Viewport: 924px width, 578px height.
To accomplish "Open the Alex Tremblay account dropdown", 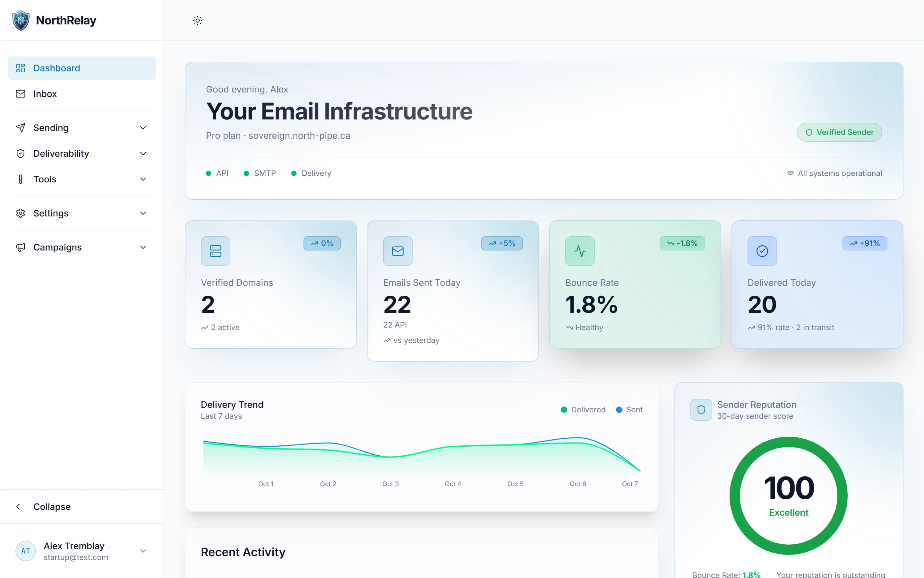I will pyautogui.click(x=82, y=551).
